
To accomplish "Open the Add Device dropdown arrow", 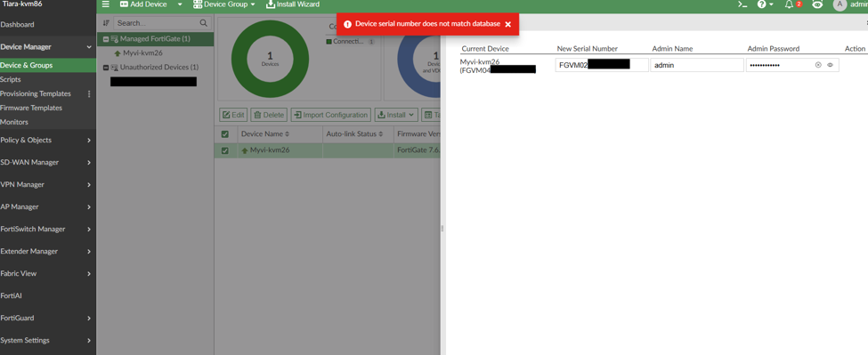I will click(x=179, y=4).
